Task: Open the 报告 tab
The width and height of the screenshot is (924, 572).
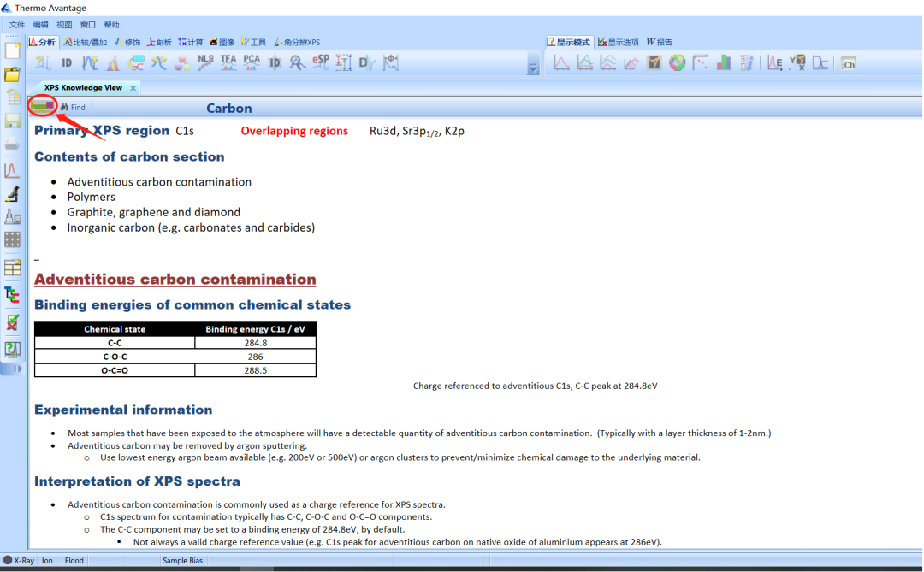Action: pyautogui.click(x=660, y=43)
